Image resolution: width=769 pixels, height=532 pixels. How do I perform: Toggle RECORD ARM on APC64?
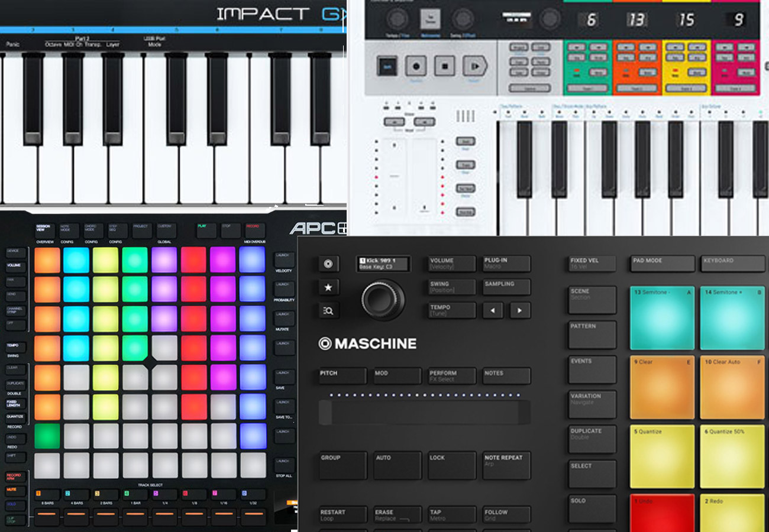point(15,476)
